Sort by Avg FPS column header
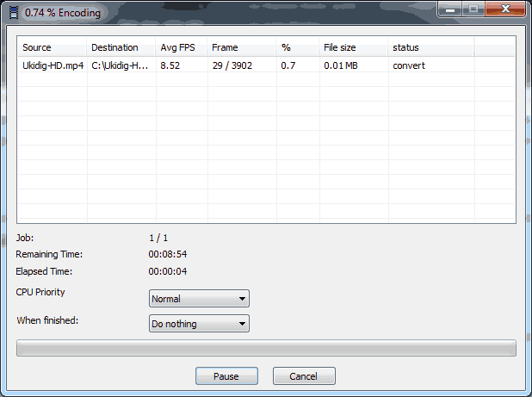 [182, 47]
